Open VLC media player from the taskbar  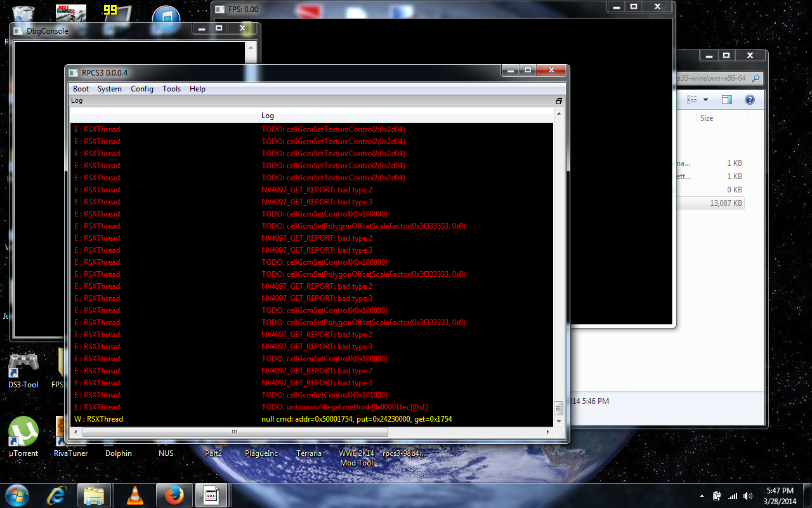tap(135, 495)
